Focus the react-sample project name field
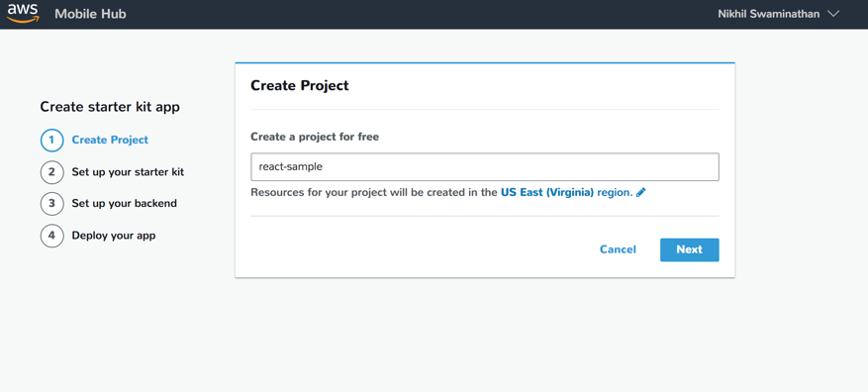 (x=485, y=166)
